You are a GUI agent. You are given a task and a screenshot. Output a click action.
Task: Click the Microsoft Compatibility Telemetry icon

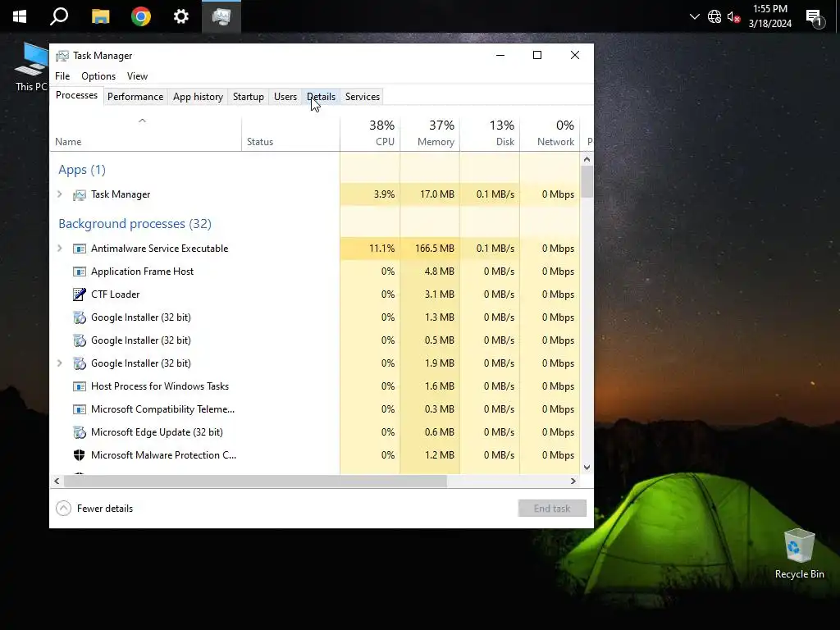(80, 409)
